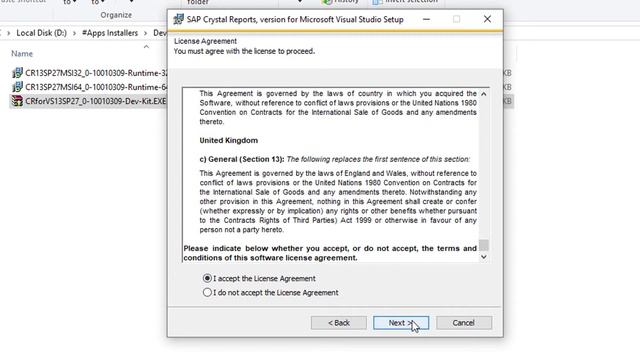
Task: Minimize the SAP Crystal Reports setup window
Action: pyautogui.click(x=426, y=19)
